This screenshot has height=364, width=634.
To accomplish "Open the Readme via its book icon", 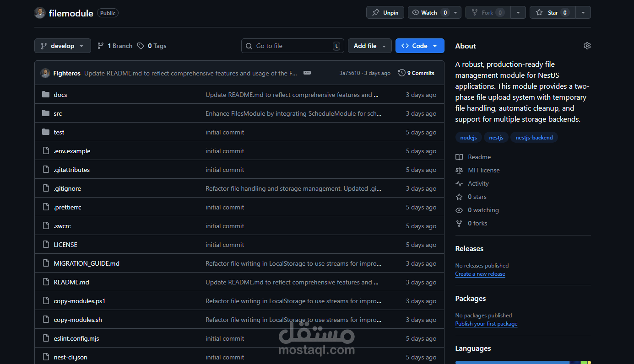I will (x=459, y=157).
